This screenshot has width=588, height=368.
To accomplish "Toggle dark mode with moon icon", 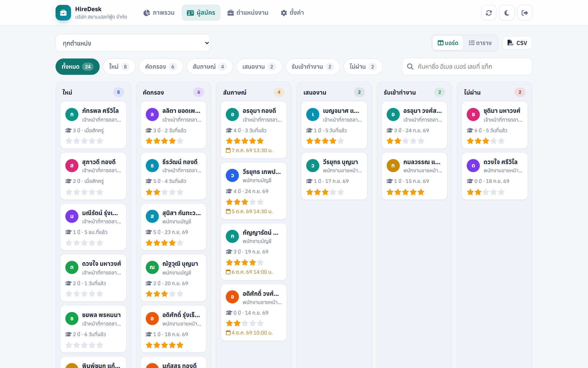I will click(x=507, y=13).
